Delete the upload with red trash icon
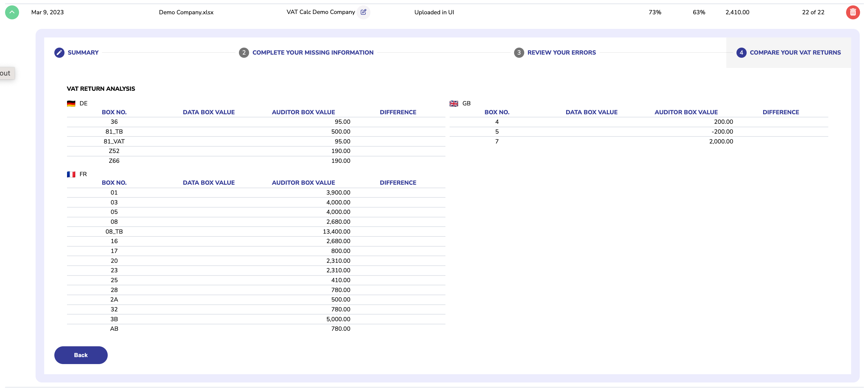 pyautogui.click(x=852, y=12)
